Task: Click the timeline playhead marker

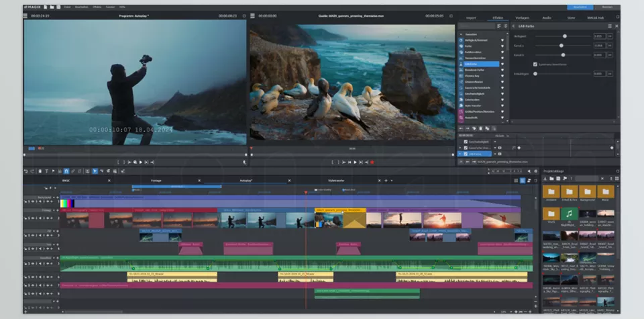Action: point(306,192)
